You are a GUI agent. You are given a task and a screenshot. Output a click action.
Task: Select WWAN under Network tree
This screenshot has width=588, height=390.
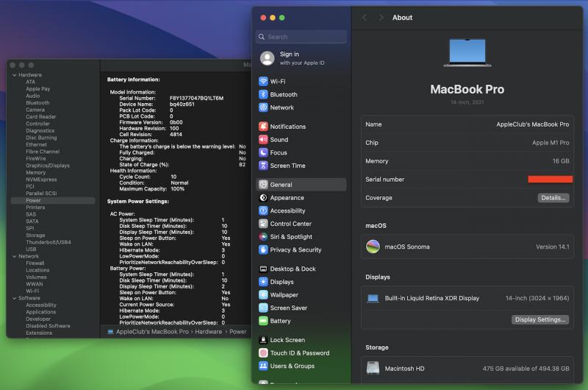coord(34,284)
